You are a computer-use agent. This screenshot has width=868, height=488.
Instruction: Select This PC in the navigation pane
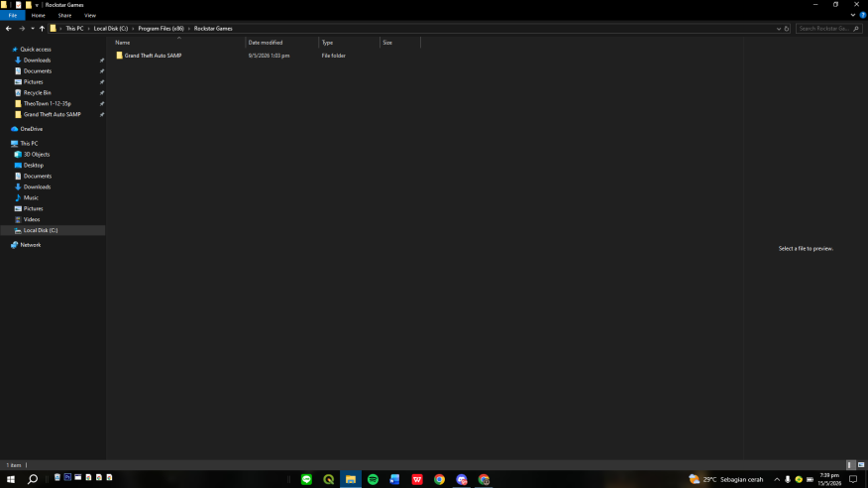(29, 144)
